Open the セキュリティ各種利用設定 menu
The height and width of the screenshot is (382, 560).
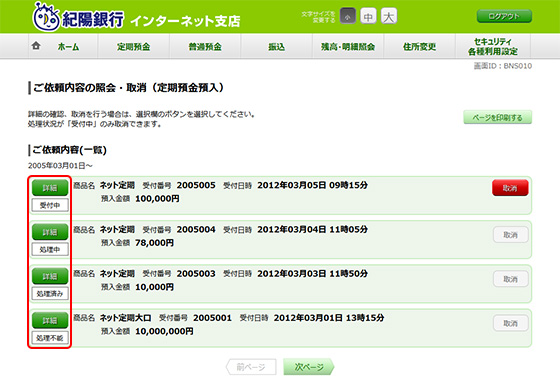point(493,47)
